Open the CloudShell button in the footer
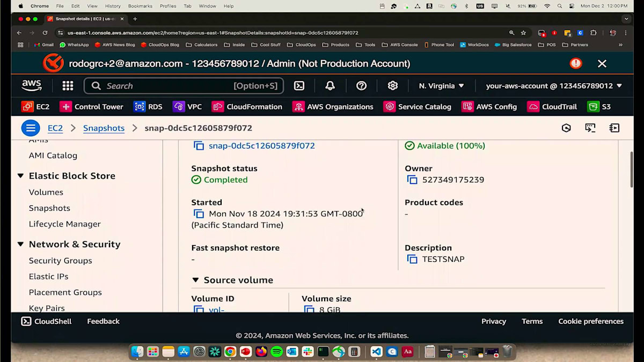This screenshot has height=362, width=644. (47, 321)
